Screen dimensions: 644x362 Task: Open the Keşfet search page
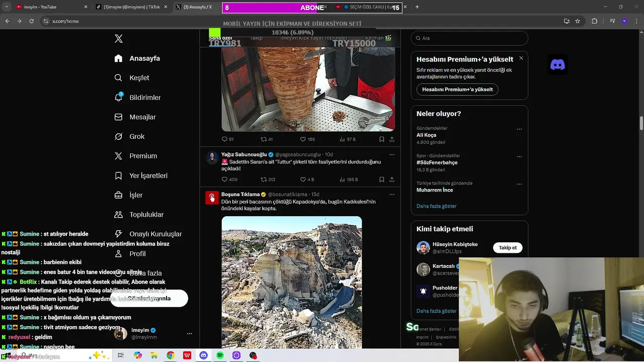[x=132, y=78]
